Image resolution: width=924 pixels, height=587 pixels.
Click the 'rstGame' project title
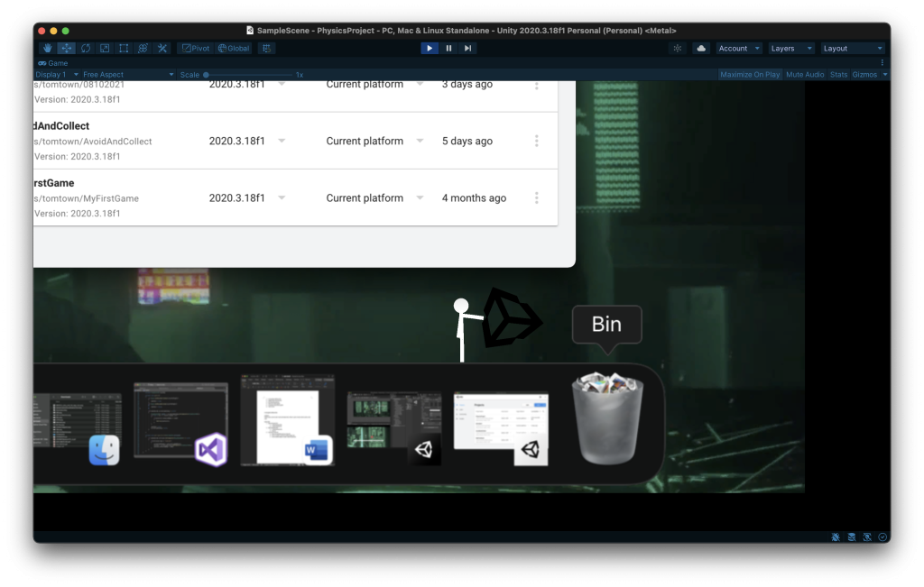(53, 183)
